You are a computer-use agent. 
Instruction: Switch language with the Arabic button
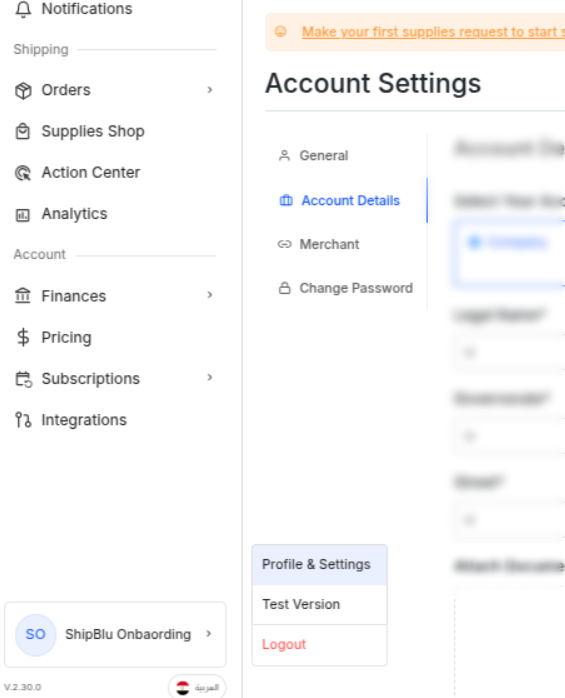(197, 687)
